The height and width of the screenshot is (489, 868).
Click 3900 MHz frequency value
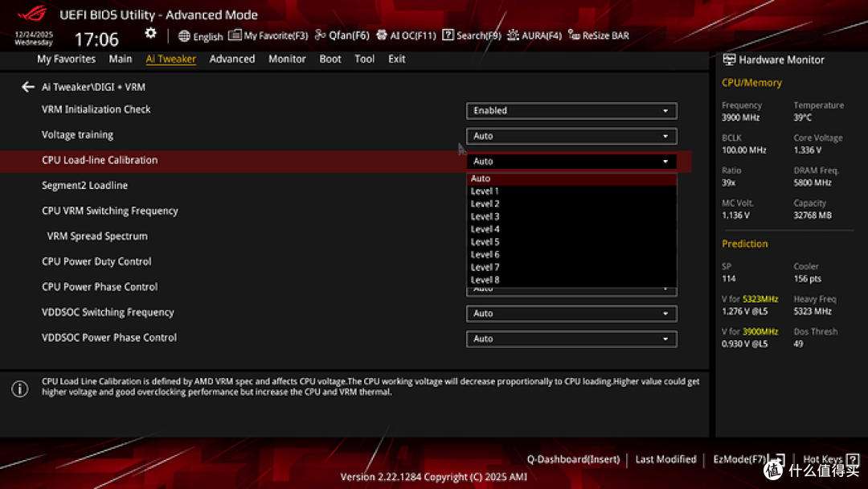pyautogui.click(x=741, y=117)
